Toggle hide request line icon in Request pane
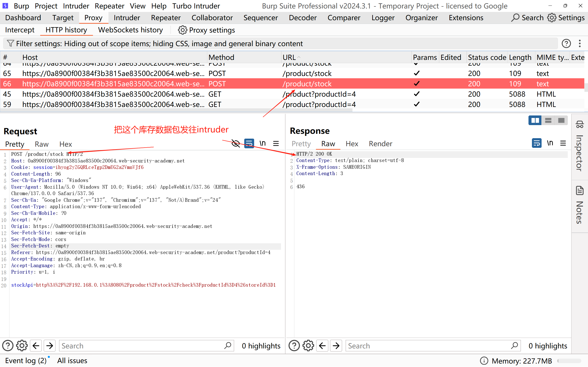The image size is (588, 367). coord(236,143)
